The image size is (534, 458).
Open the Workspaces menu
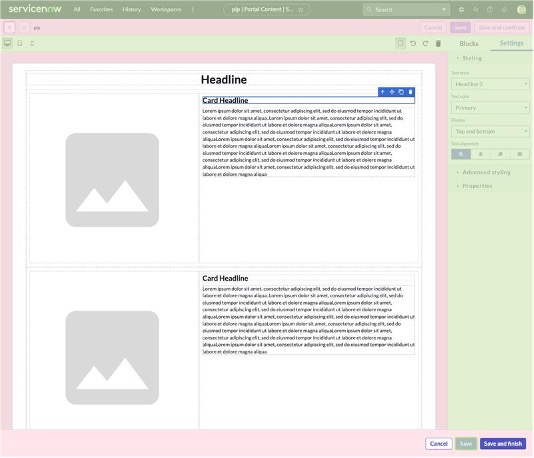[x=166, y=10]
